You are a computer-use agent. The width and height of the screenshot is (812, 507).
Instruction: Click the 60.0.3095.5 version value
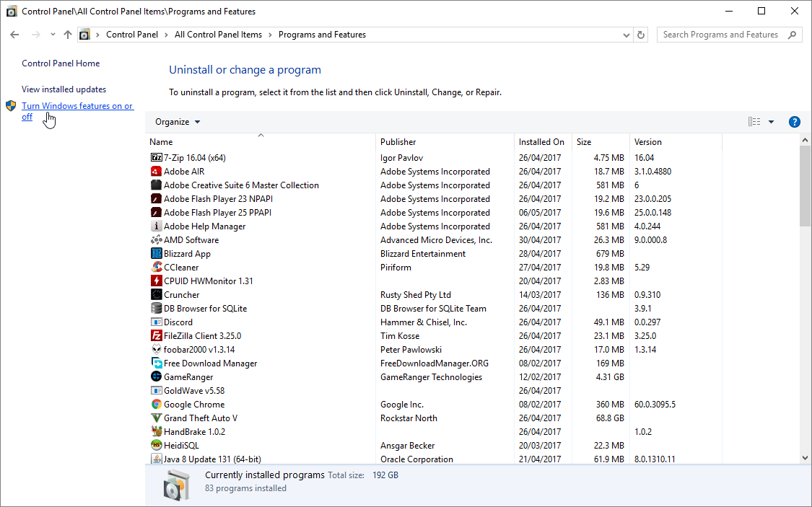655,404
